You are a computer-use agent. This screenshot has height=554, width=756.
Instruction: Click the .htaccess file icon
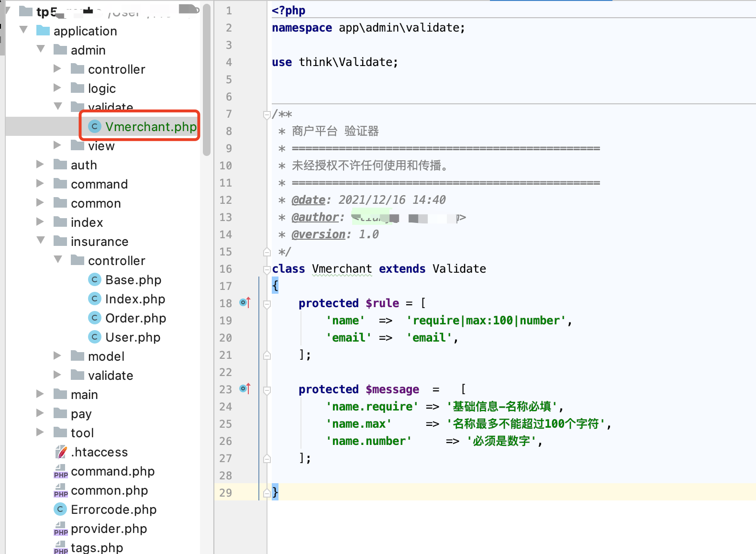click(x=61, y=452)
